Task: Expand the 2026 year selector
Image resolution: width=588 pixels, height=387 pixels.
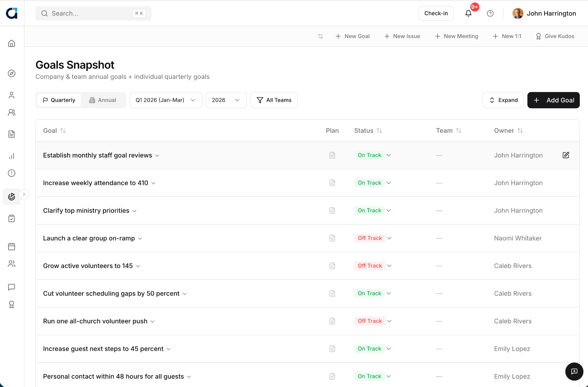Action: click(x=226, y=100)
